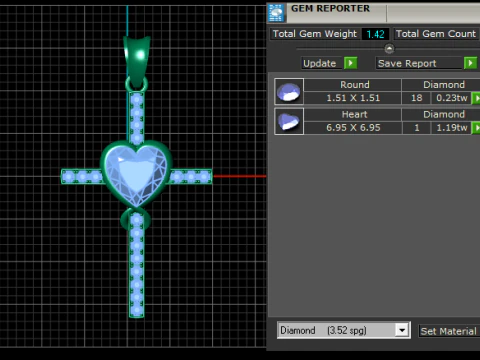Click the Gem Reporter panel icon
The height and width of the screenshot is (360, 480).
[276, 13]
